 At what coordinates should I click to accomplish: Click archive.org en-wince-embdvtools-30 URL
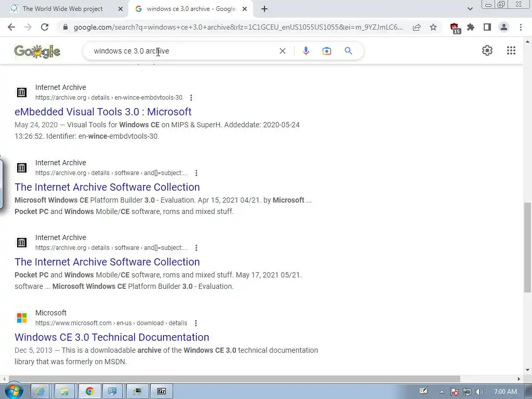coord(109,98)
